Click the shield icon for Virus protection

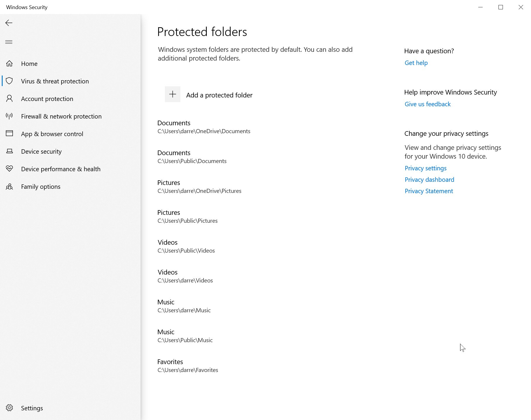click(9, 81)
